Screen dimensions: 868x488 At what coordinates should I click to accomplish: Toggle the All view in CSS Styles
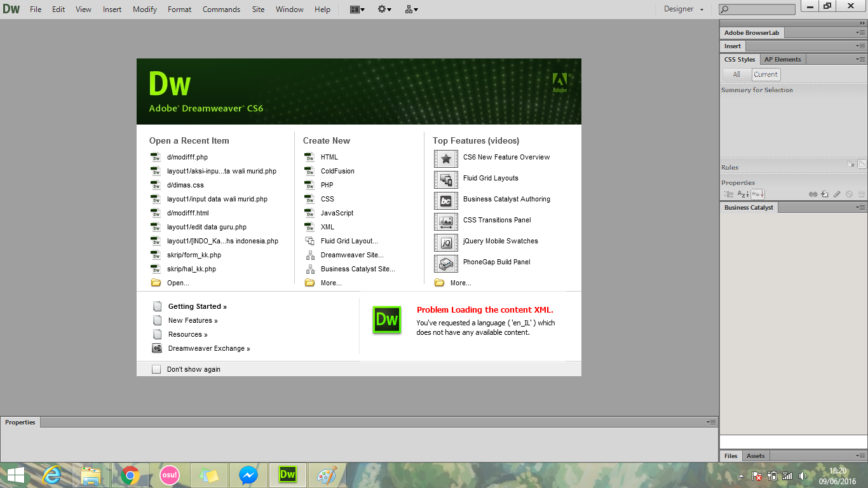(735, 74)
